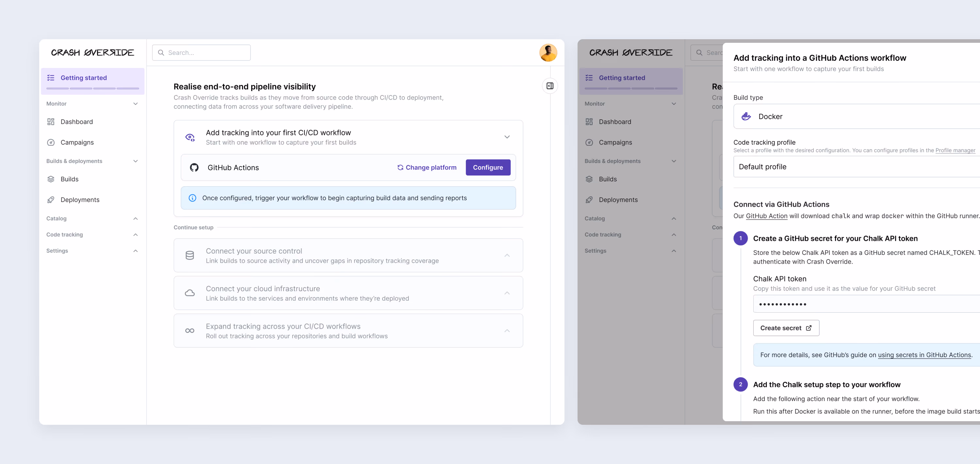Expand the Expand tracking across CI/CD workflows card
Screen dimensions: 980x464
tap(507, 331)
